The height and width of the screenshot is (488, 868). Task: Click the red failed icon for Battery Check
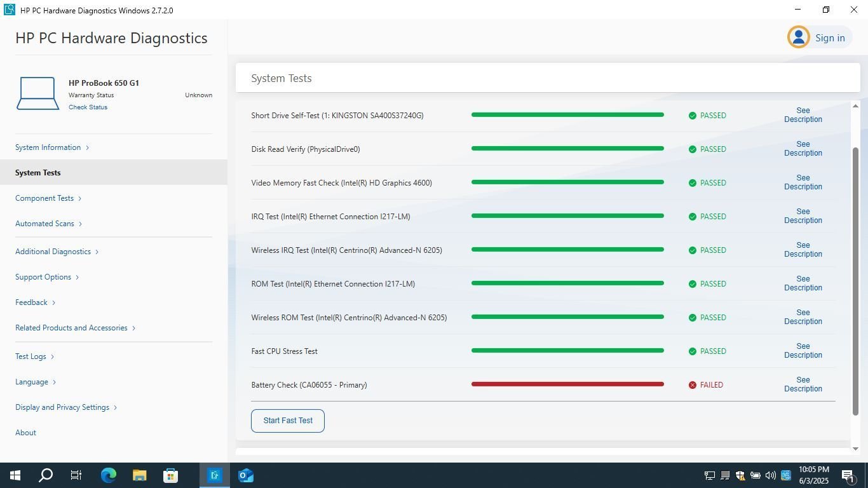click(693, 385)
